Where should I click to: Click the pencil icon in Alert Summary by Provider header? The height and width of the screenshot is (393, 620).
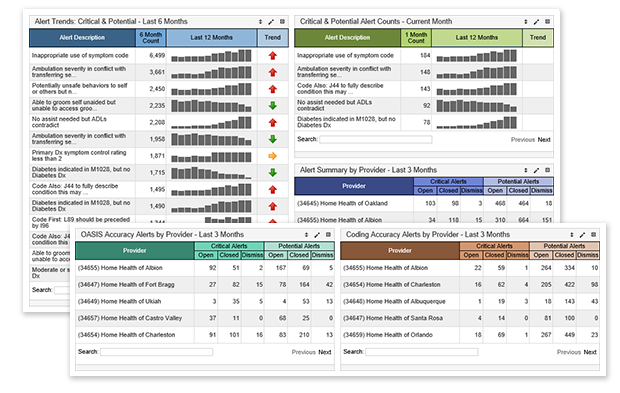536,170
